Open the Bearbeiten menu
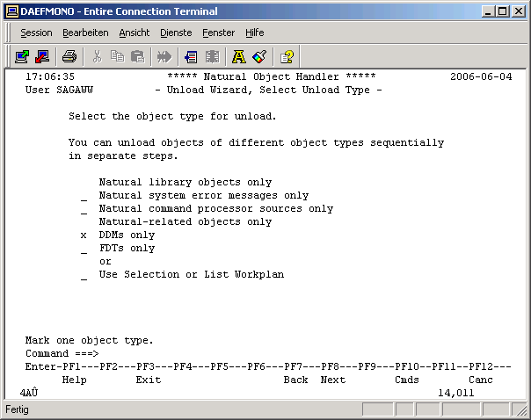531x420 pixels. (85, 33)
